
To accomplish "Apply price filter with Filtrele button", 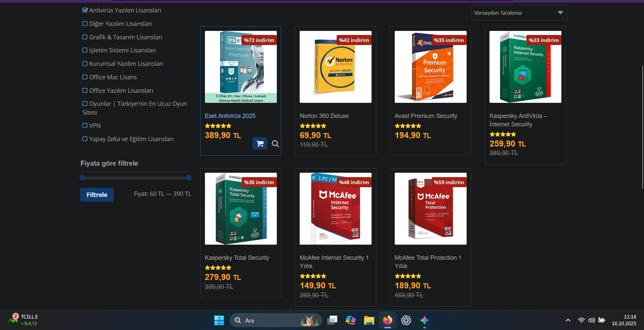I will [x=97, y=195].
